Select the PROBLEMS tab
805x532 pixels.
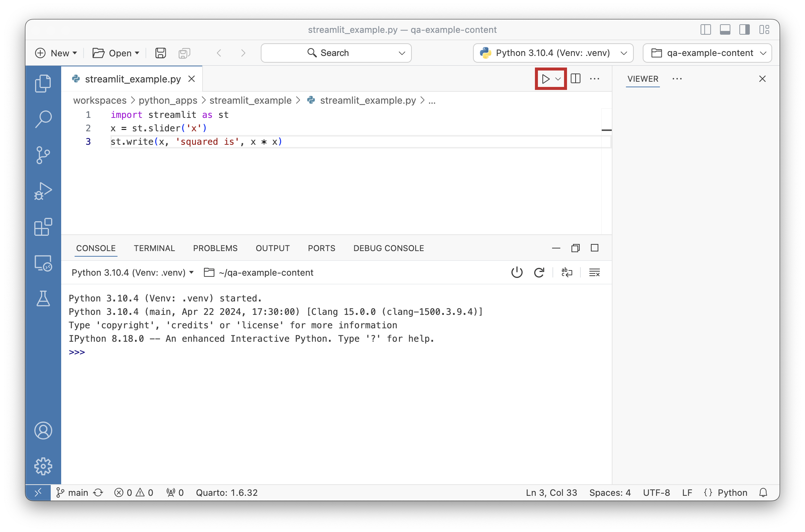[215, 248]
